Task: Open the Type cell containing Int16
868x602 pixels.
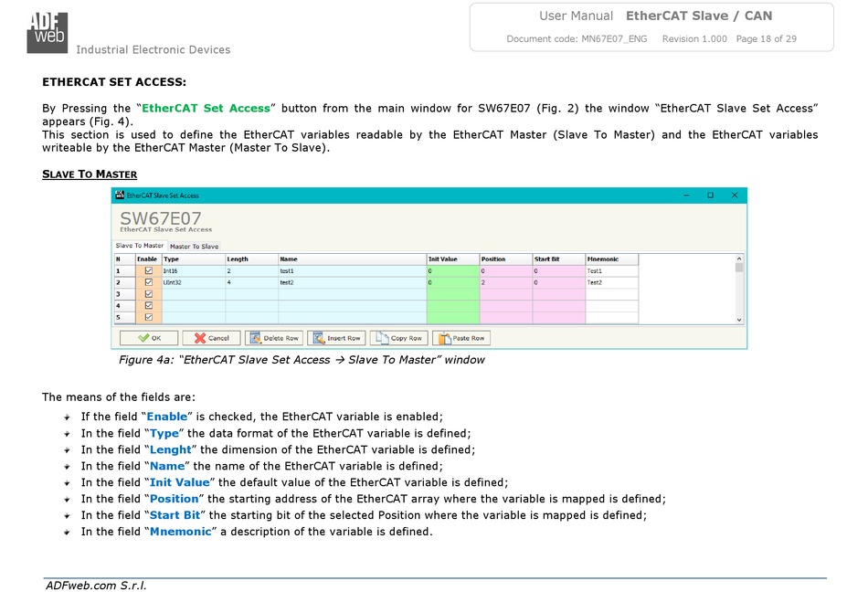Action: pyautogui.click(x=193, y=271)
